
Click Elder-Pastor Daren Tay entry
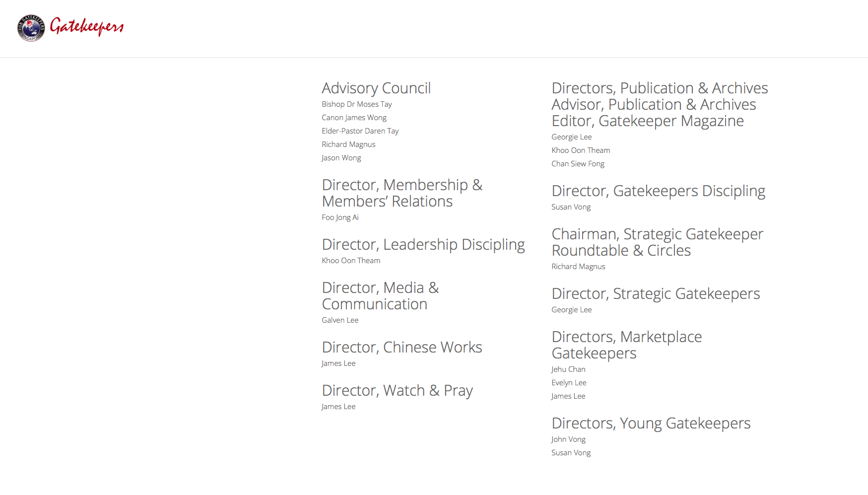coord(360,131)
